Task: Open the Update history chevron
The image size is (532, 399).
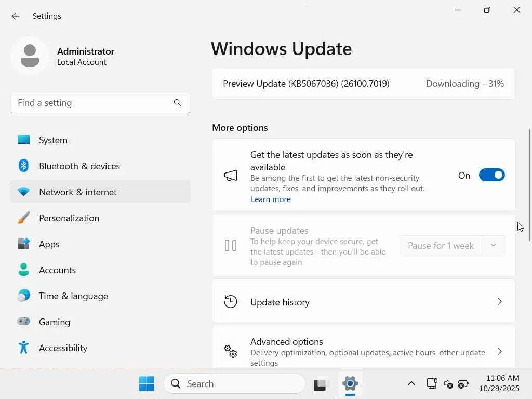Action: point(499,302)
